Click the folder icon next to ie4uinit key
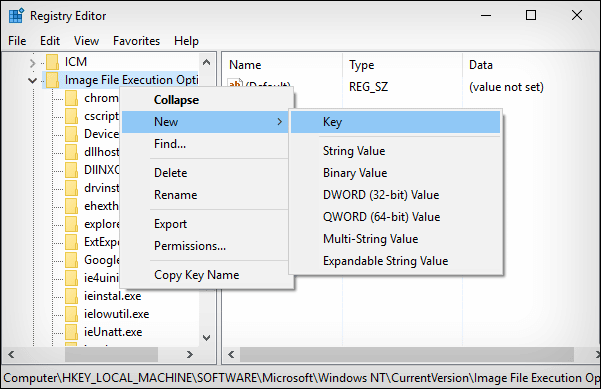The width and height of the screenshot is (601, 389). (72, 278)
